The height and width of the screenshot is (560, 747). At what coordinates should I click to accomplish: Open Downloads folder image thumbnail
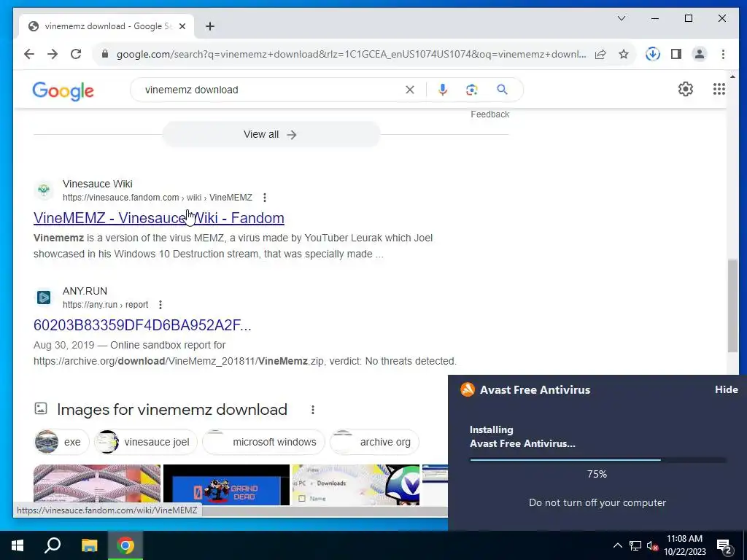pos(356,485)
